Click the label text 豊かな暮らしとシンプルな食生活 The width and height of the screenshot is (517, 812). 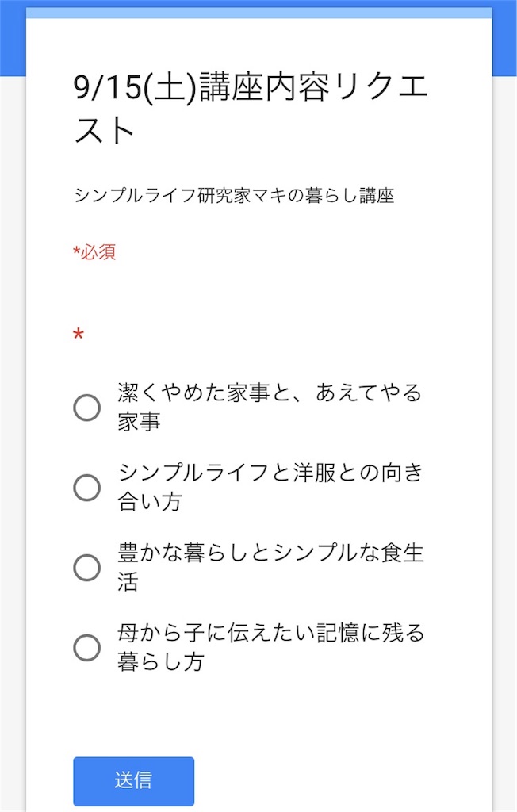tap(271, 567)
